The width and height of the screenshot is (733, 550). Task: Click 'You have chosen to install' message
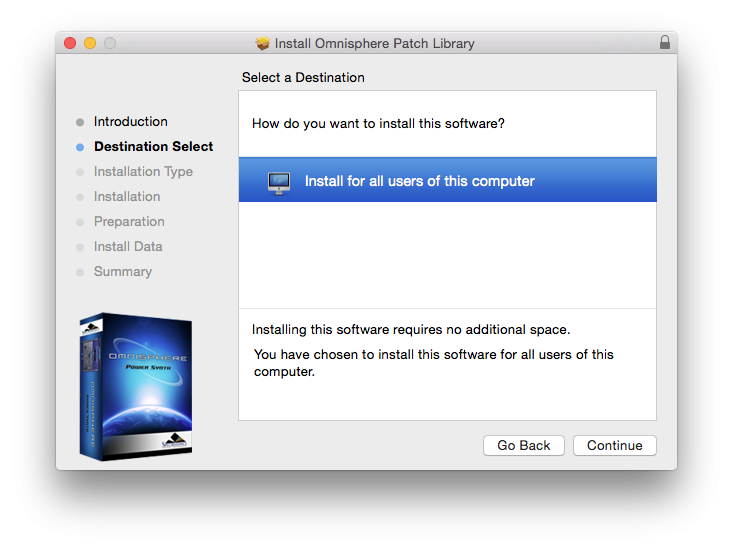click(433, 363)
